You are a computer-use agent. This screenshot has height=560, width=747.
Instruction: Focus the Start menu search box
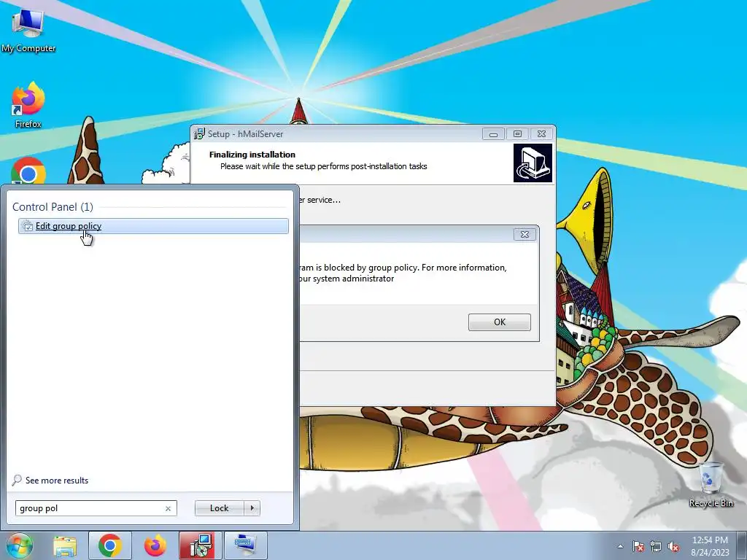pos(96,508)
